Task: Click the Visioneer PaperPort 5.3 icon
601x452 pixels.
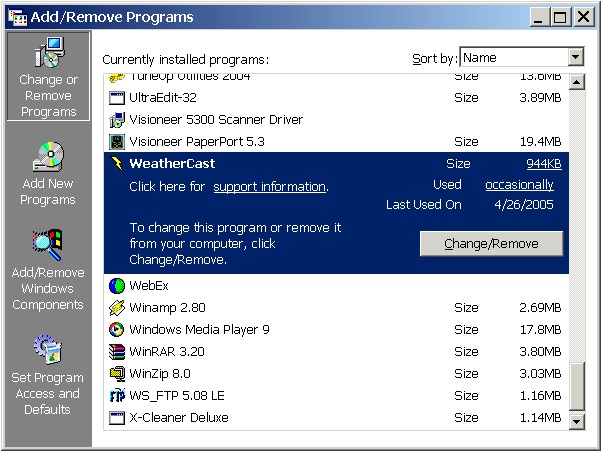Action: (117, 142)
